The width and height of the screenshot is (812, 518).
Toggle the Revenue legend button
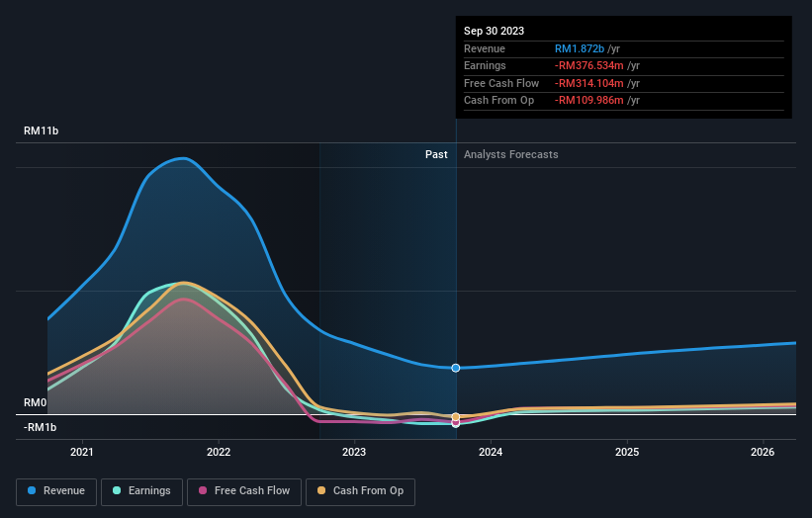(56, 491)
